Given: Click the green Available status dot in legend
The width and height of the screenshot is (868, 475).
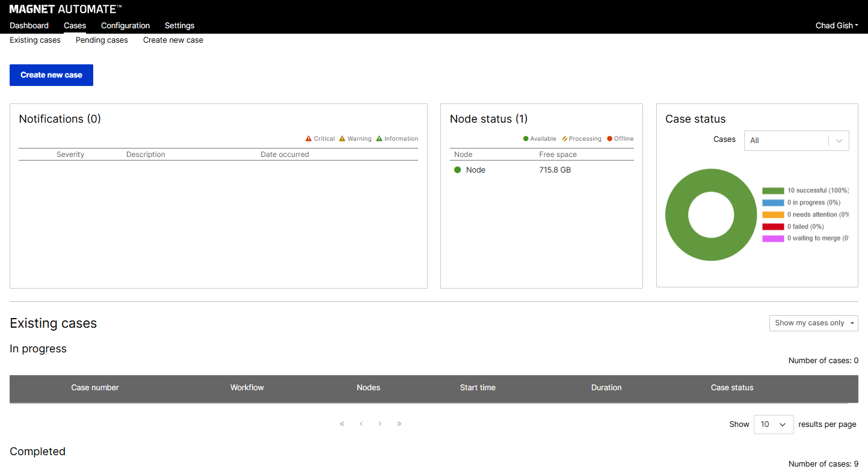Looking at the screenshot, I should click(x=526, y=139).
